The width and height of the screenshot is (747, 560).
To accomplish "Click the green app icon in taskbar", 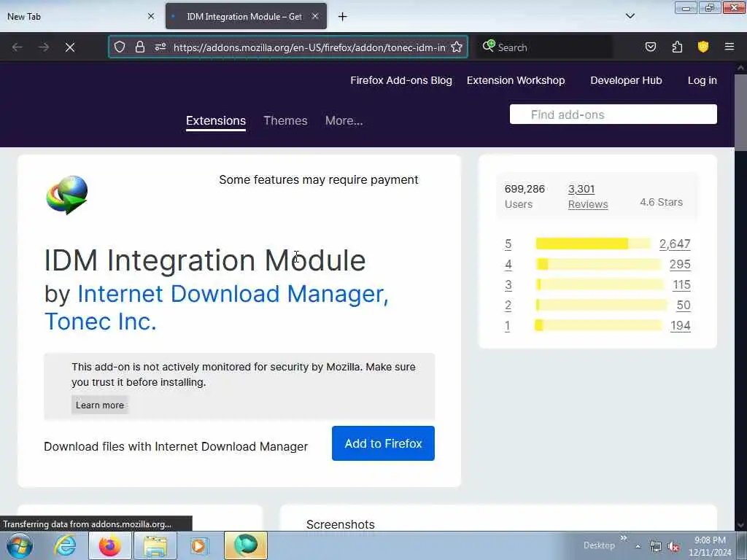I will coord(246,545).
